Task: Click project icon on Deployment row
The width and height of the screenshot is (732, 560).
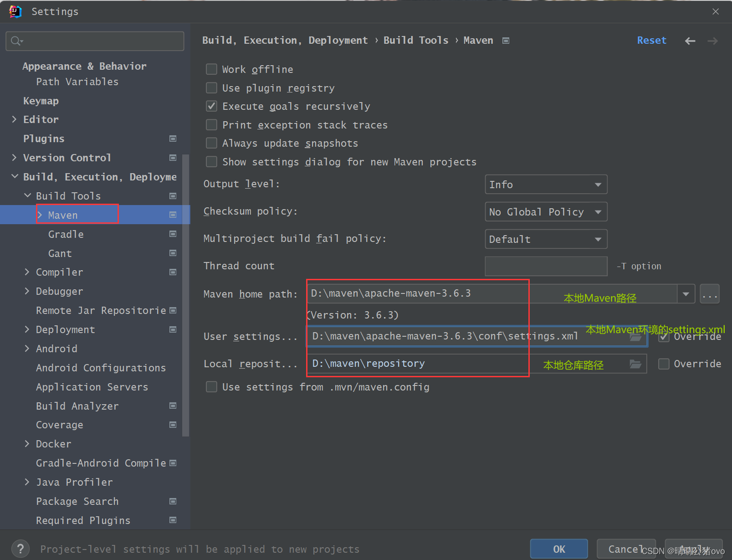Action: click(173, 329)
